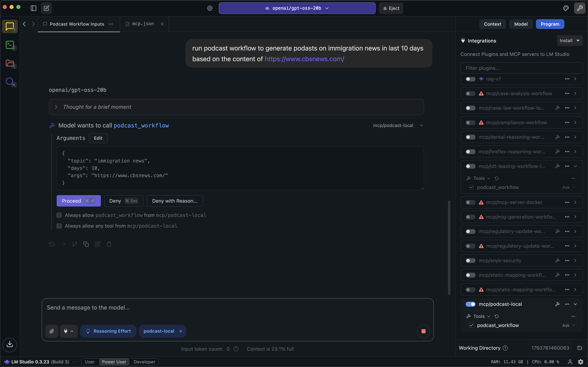Image resolution: width=588 pixels, height=367 pixels.
Task: Open the cbsnews.com link in message
Action: (x=304, y=59)
